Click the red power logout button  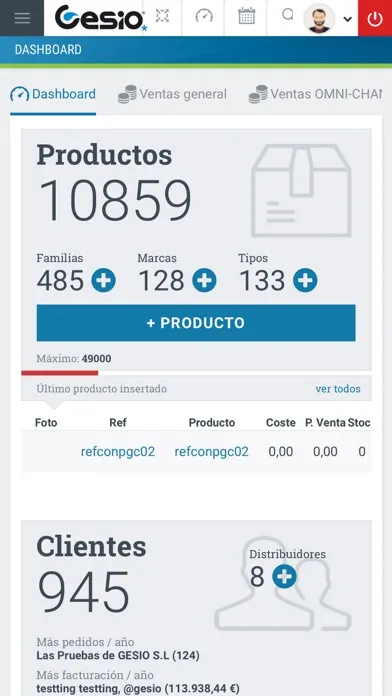(x=375, y=18)
